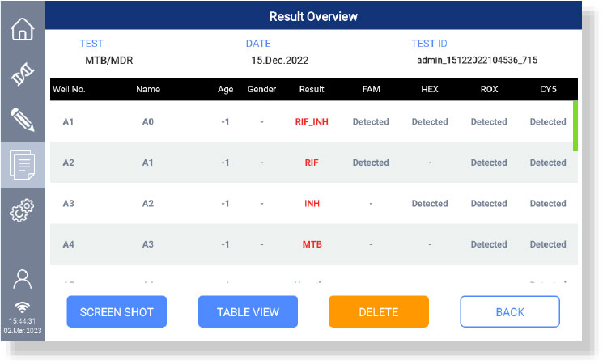Viewport: 603px width, 364px height.
Task: Click the clock and date display
Action: point(23,326)
